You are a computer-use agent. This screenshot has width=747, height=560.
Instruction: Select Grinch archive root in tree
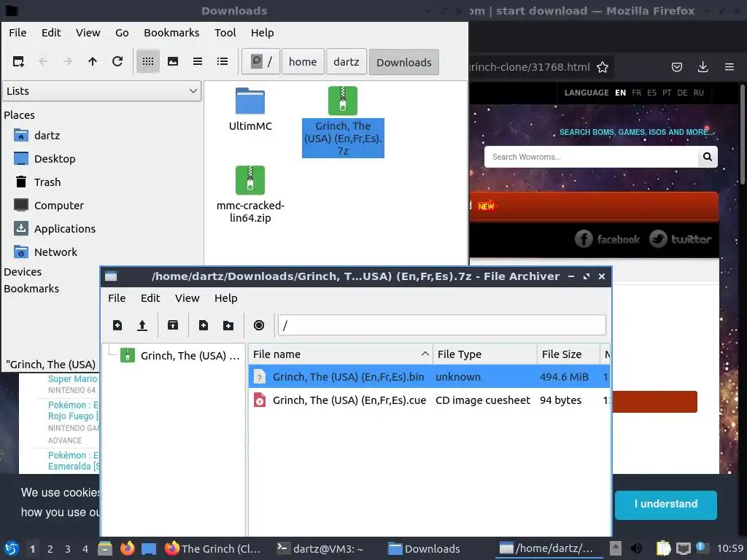point(180,356)
